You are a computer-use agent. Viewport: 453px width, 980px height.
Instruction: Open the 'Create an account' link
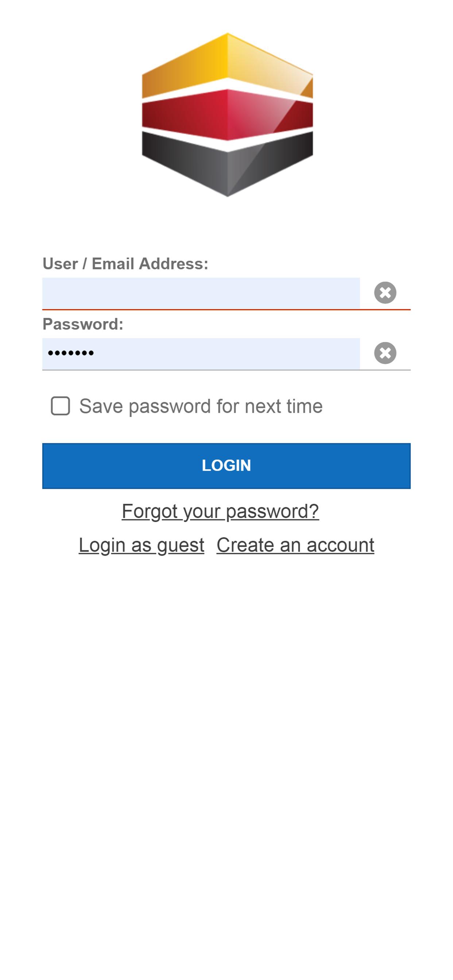coord(295,545)
